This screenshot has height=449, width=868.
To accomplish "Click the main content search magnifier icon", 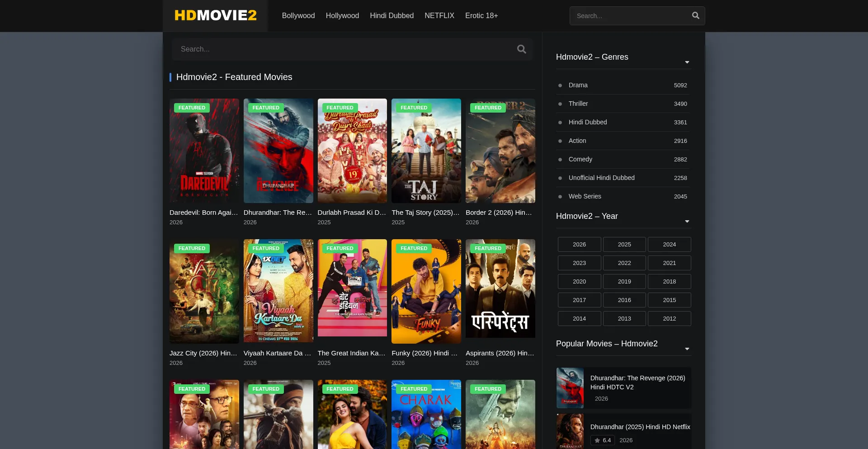I will click(x=522, y=49).
